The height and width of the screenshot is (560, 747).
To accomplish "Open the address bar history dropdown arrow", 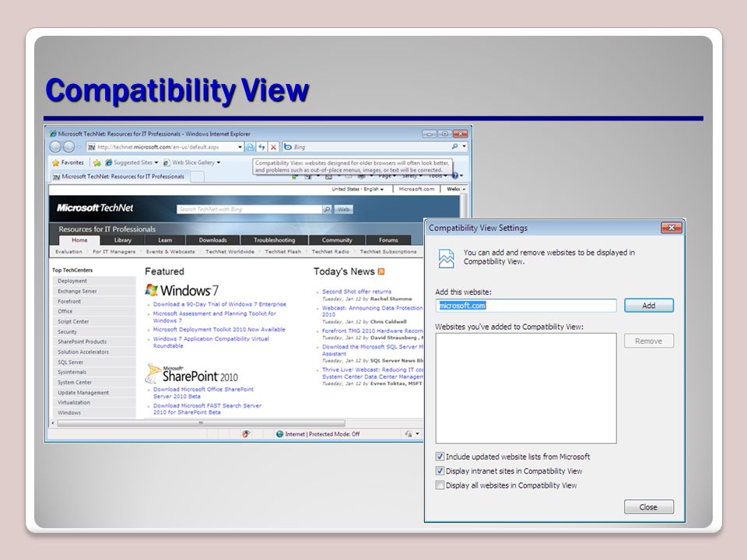I will 240,147.
